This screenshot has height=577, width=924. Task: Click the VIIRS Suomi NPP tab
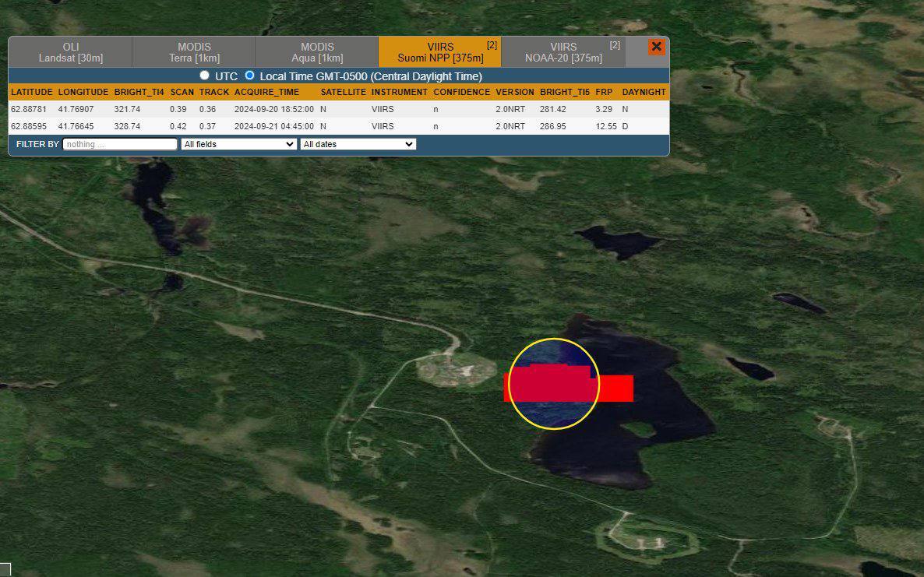(x=440, y=52)
